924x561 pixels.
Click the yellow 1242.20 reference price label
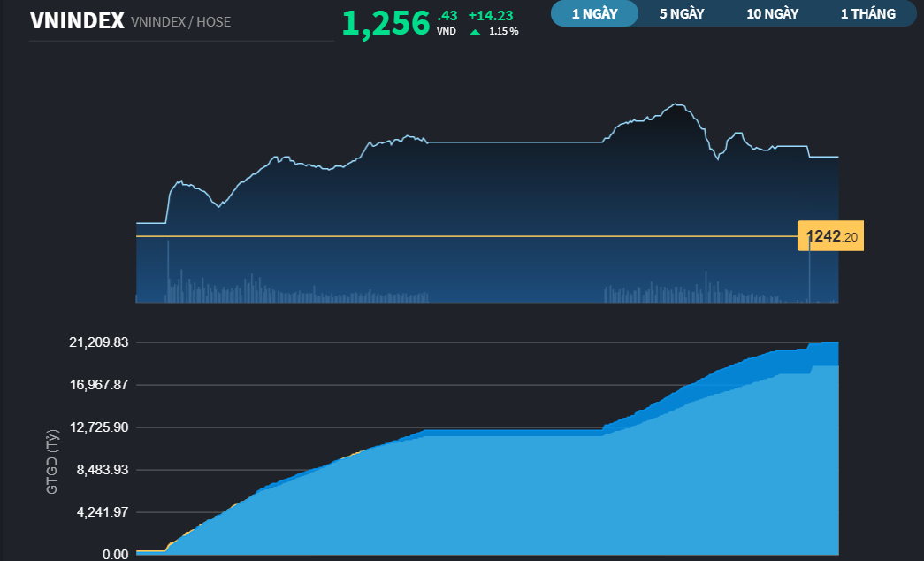831,236
